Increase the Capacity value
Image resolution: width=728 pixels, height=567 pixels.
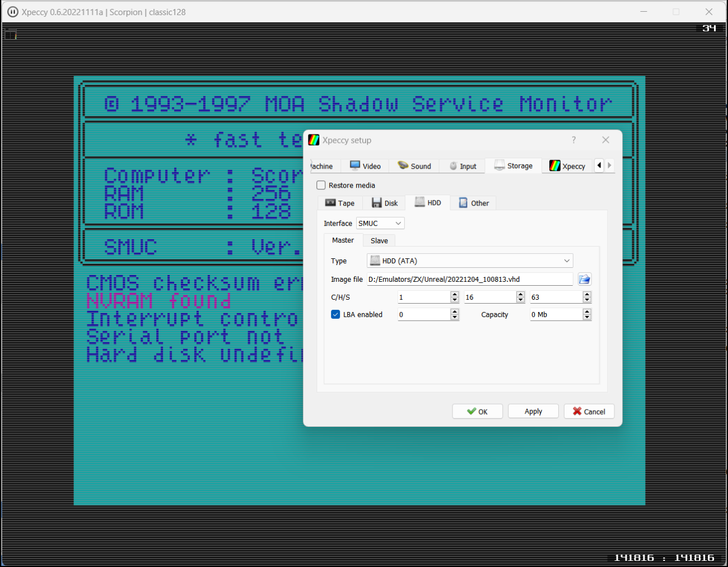(x=587, y=312)
